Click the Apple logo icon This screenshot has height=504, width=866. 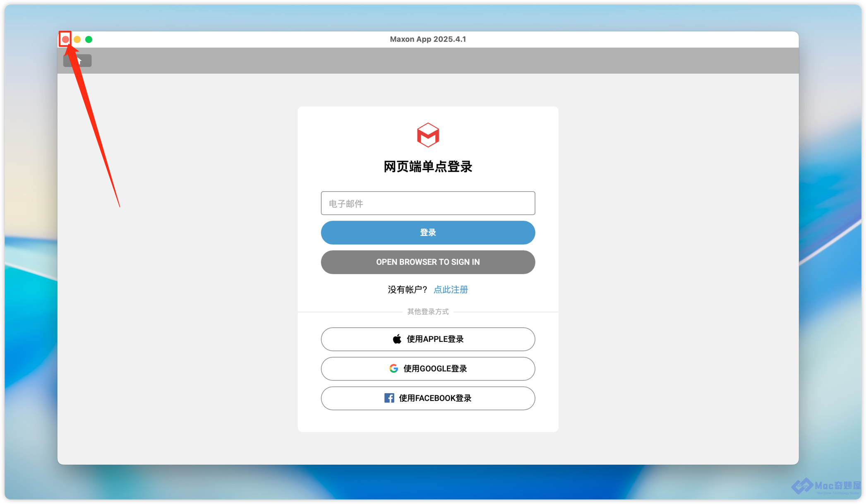click(397, 339)
